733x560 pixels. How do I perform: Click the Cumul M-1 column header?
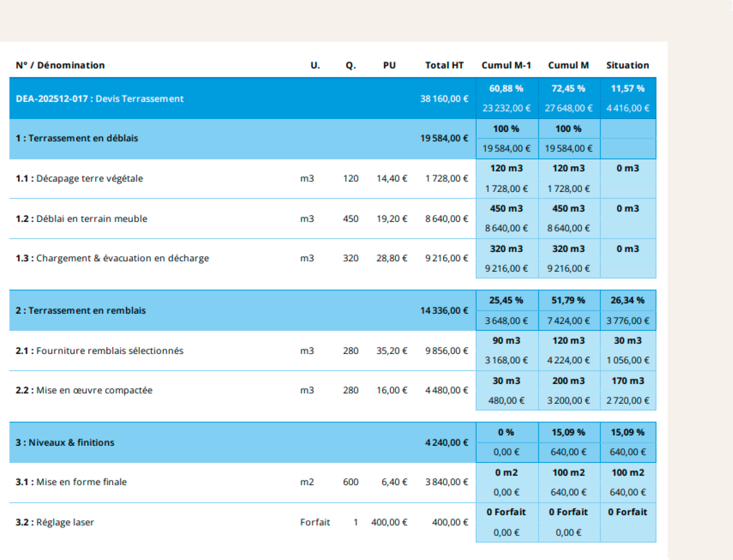tap(506, 65)
